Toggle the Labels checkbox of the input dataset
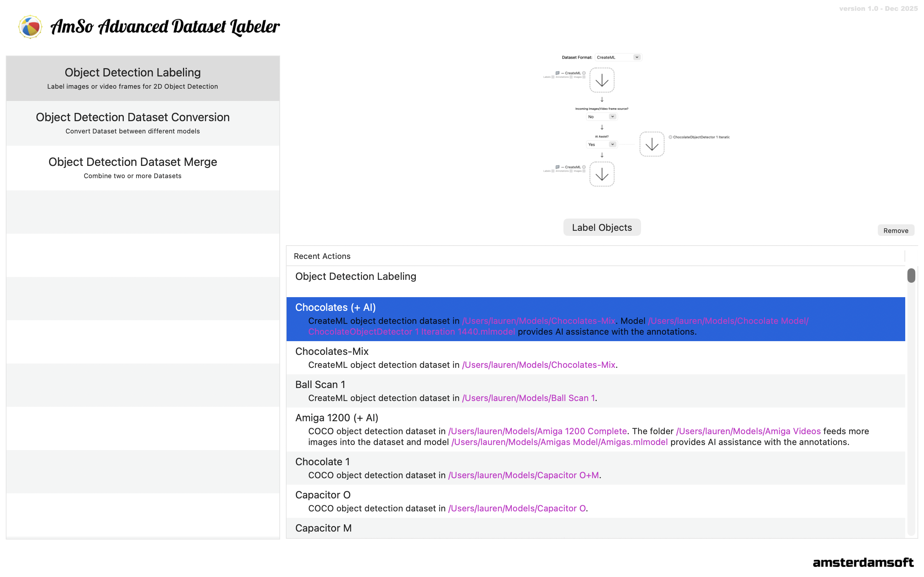The image size is (924, 577). pyautogui.click(x=553, y=77)
